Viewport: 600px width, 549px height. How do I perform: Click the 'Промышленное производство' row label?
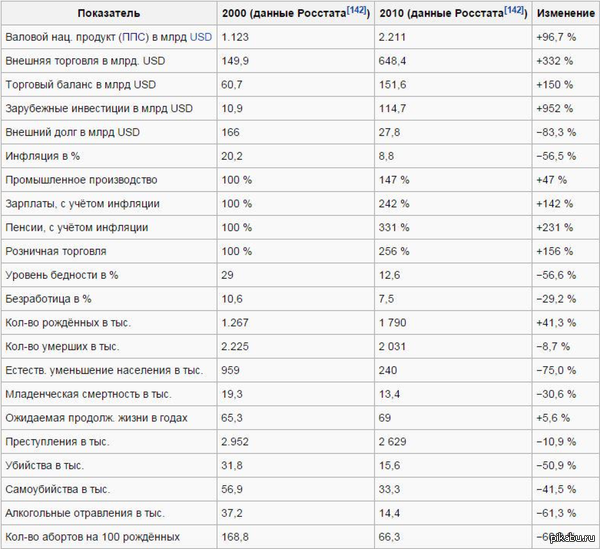coord(82,180)
